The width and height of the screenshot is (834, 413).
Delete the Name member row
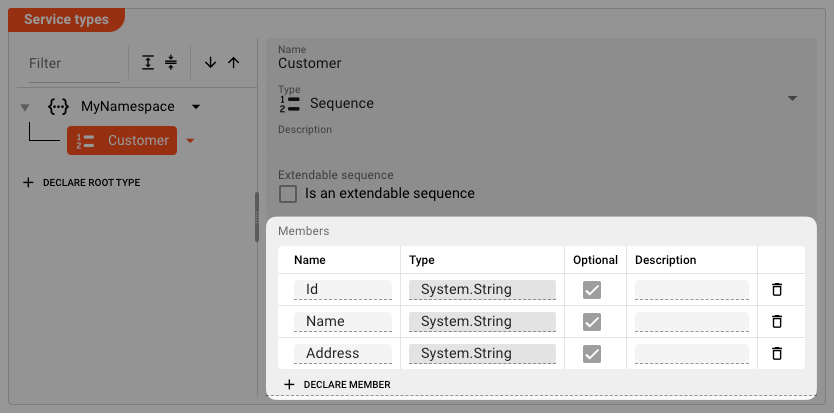click(x=776, y=322)
